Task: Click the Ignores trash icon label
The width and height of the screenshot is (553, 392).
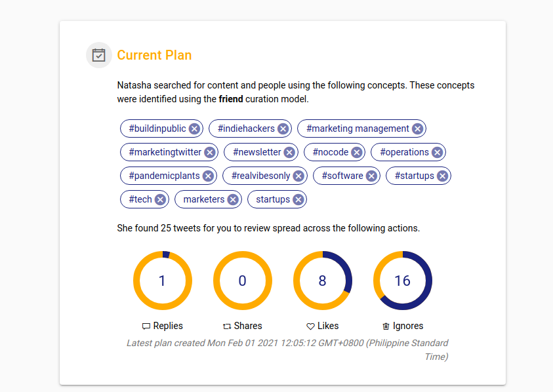Action: 386,326
